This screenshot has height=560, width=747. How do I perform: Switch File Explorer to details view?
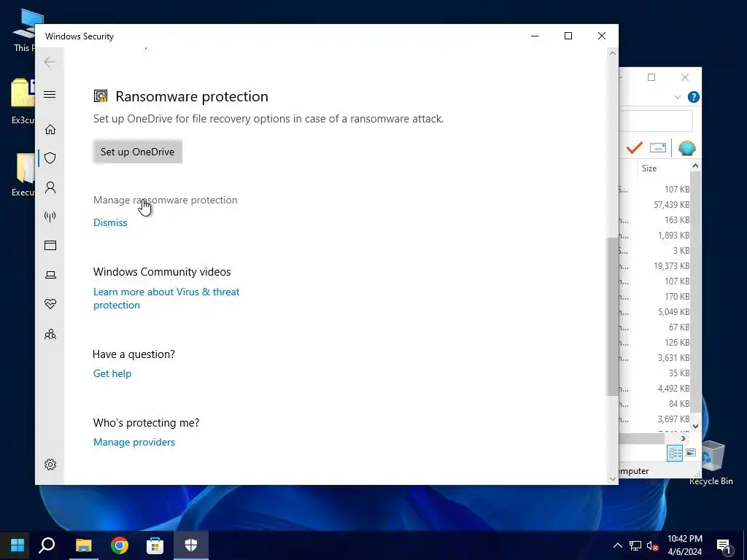coord(675,453)
